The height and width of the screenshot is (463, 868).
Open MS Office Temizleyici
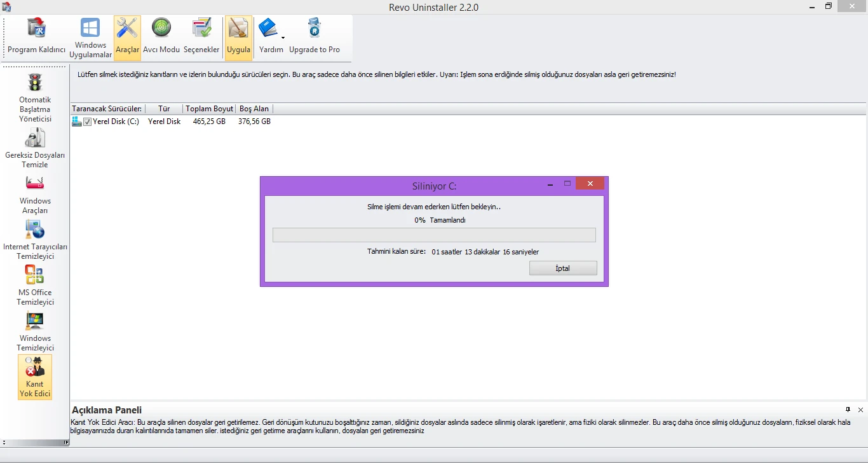pyautogui.click(x=35, y=285)
